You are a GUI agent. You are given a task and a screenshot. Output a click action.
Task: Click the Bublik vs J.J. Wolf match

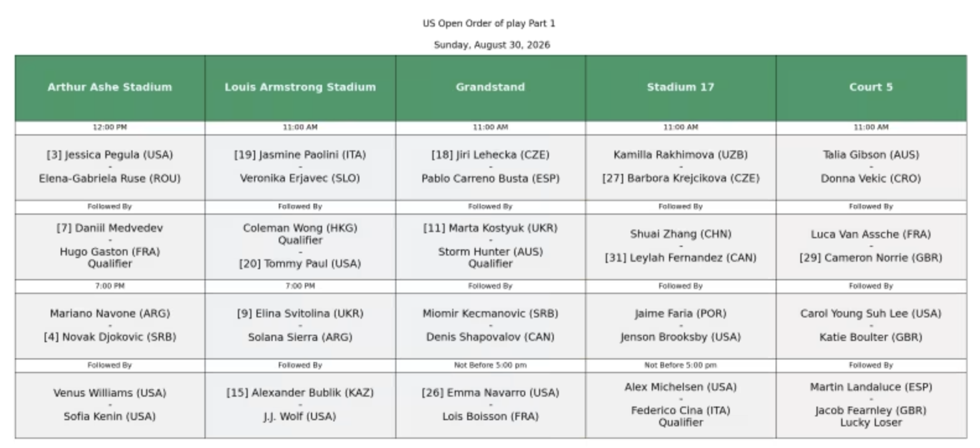click(300, 405)
